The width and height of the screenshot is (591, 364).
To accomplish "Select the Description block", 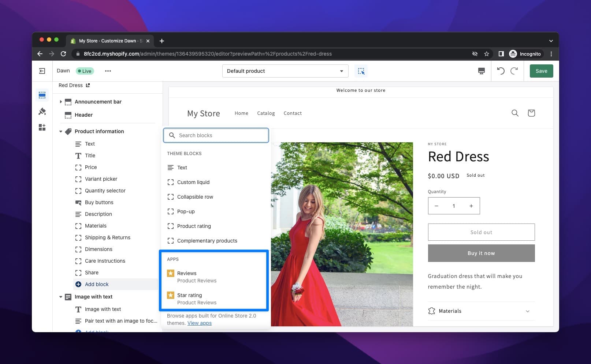I will click(x=98, y=214).
